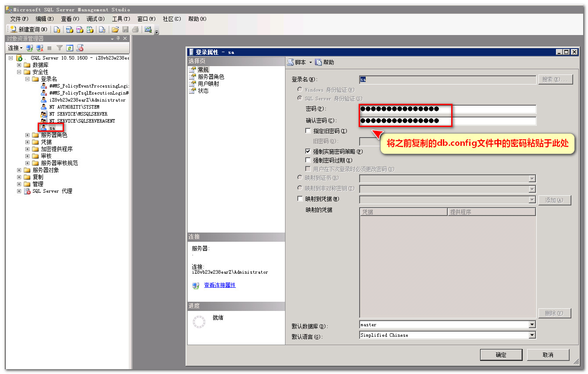Expand the SQL Server 代理 node
The height and width of the screenshot is (374, 588).
tap(19, 191)
